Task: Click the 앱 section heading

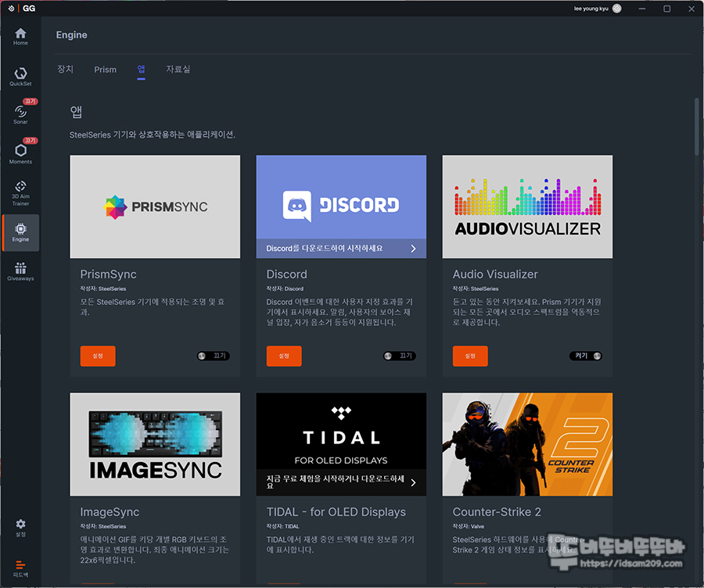Action: (x=76, y=112)
